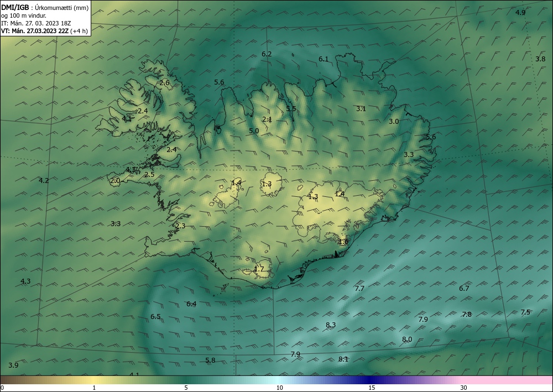Click the 2.0 value label
Image resolution: width=553 pixels, height=392 pixels.
[x=115, y=181]
